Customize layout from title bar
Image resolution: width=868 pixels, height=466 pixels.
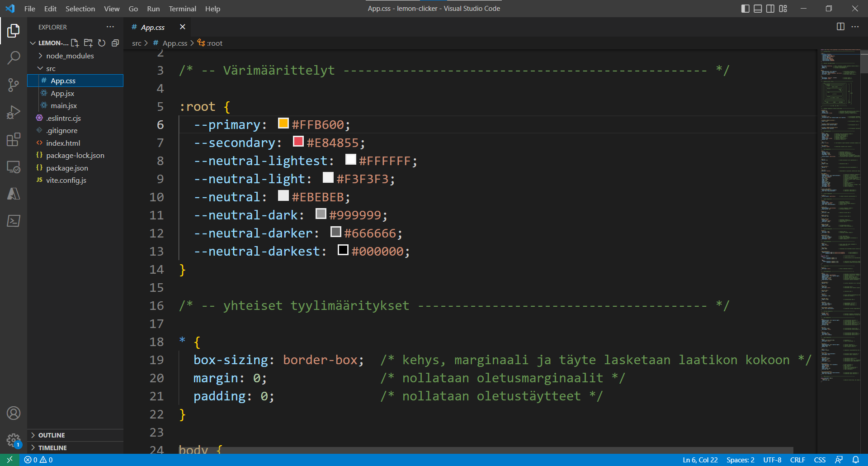783,9
